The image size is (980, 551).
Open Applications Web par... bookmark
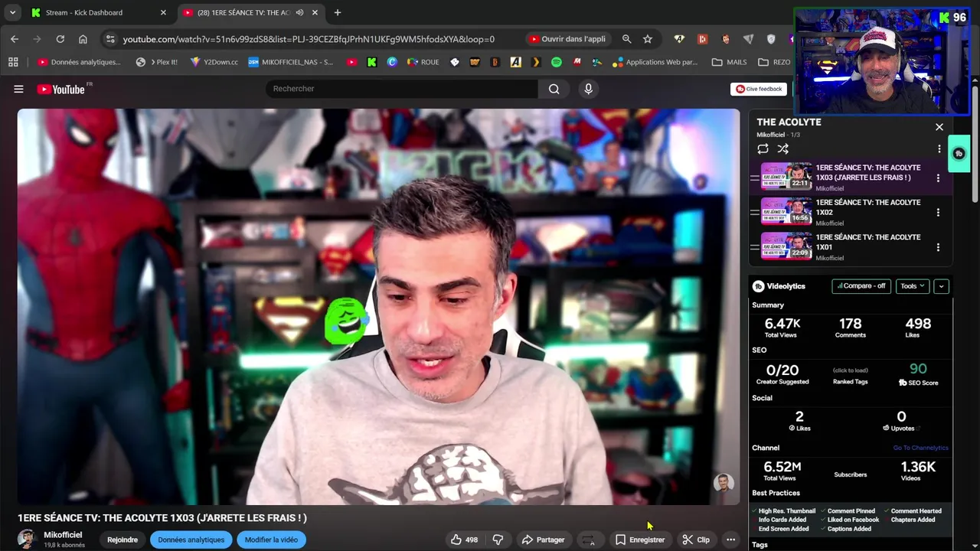[655, 62]
